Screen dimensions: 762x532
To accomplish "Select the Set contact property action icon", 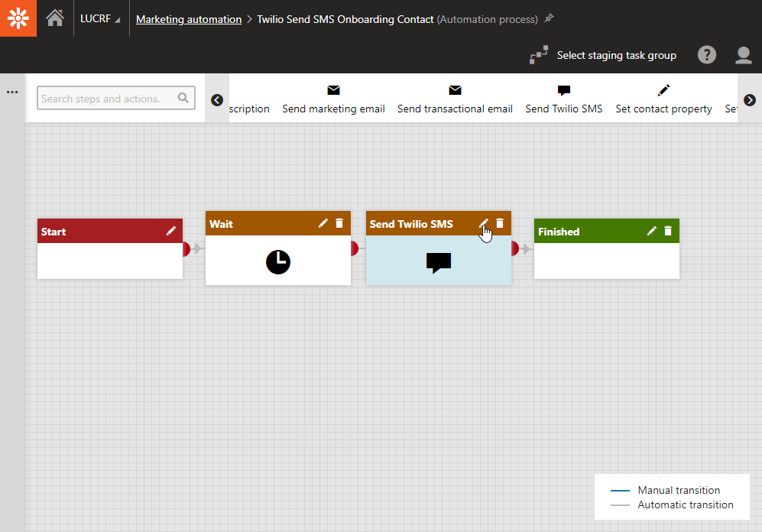I will coord(663,90).
